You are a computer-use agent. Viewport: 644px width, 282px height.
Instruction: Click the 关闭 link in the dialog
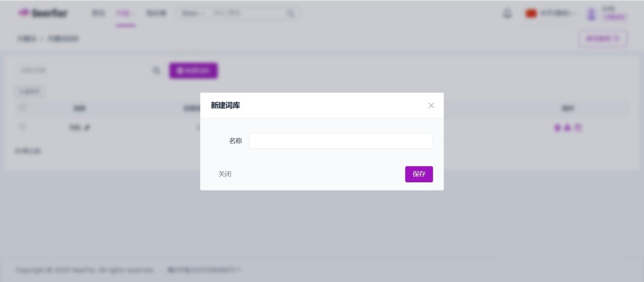pyautogui.click(x=225, y=174)
